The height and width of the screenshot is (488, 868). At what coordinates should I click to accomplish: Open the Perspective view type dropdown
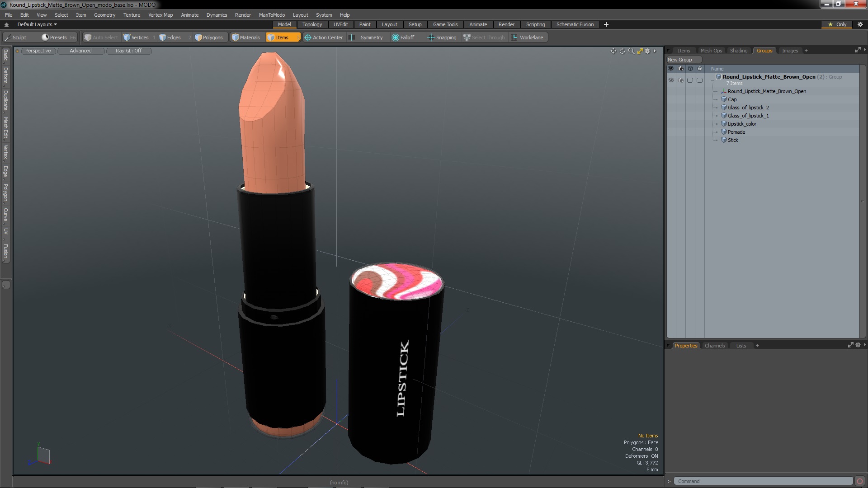coord(38,51)
